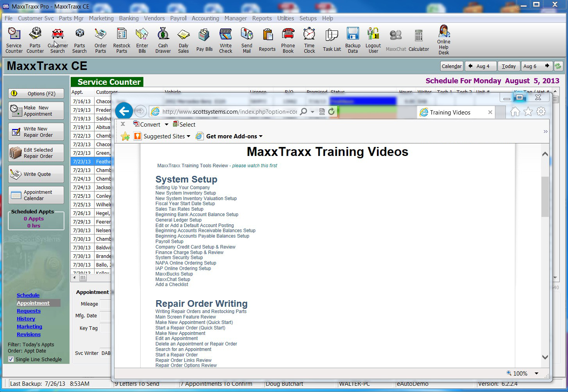Open Enter Bills in the toolbar
Screen dimensions: 568x392
point(142,40)
